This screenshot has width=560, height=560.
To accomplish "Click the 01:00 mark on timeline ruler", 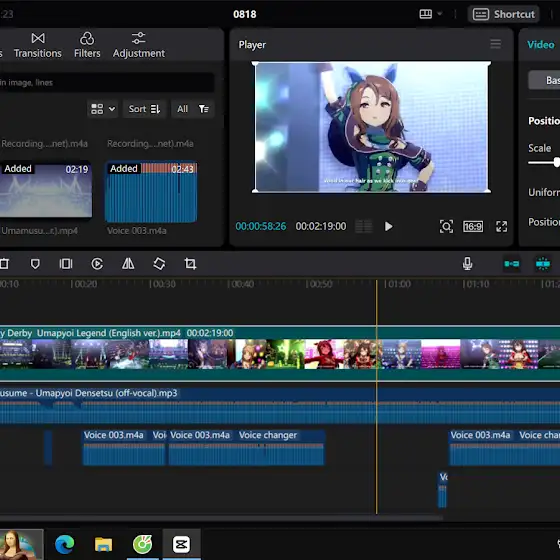I will click(x=399, y=284).
